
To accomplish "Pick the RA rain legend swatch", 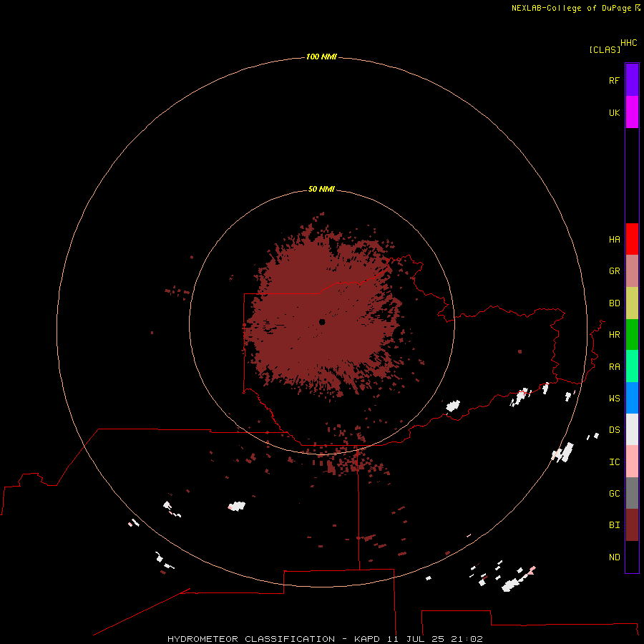I will [x=632, y=366].
